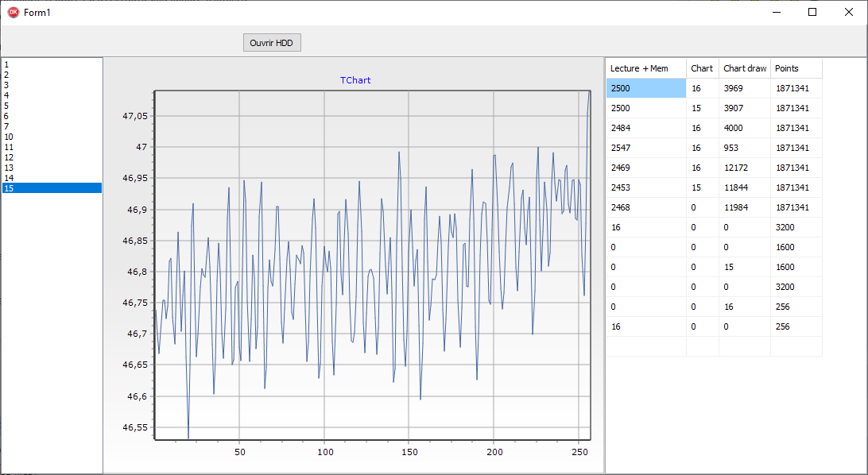Viewport: 868px width, 475px height.
Task: Click the Chart column header
Action: point(703,68)
